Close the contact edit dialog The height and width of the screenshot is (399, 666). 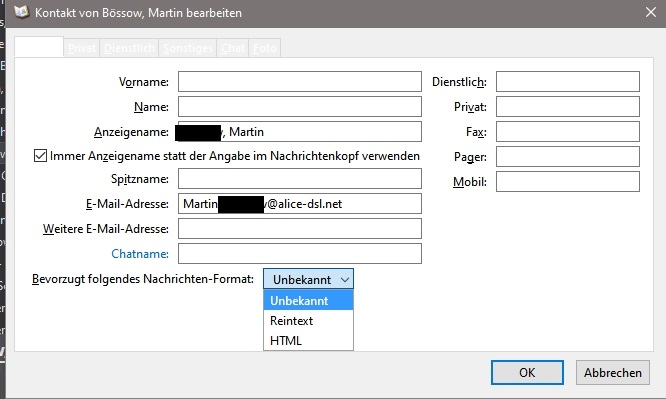(651, 12)
